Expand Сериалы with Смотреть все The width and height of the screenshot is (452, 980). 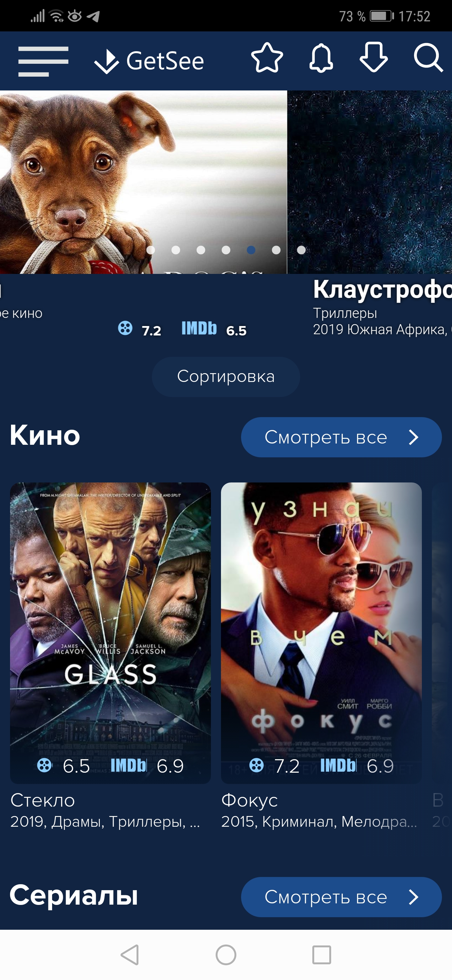342,897
